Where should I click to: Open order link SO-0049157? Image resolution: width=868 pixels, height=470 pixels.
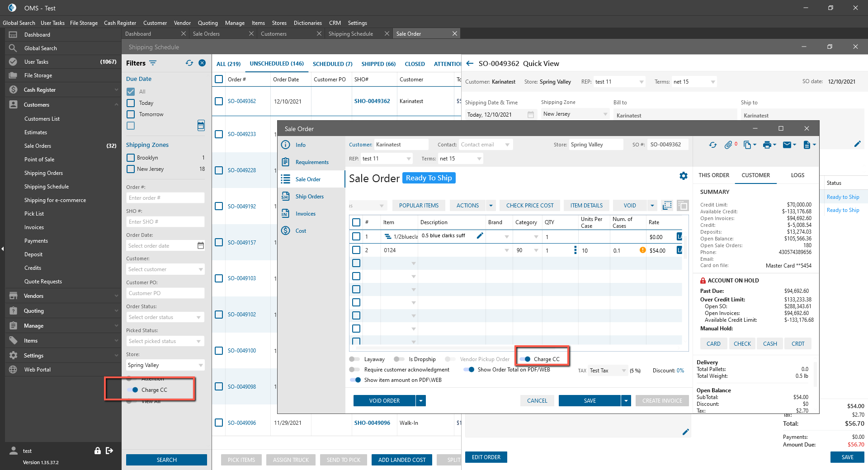pyautogui.click(x=242, y=243)
